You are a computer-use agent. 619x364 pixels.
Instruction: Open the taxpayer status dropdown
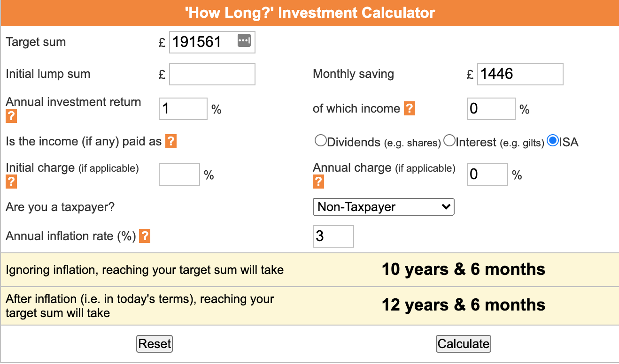(383, 207)
